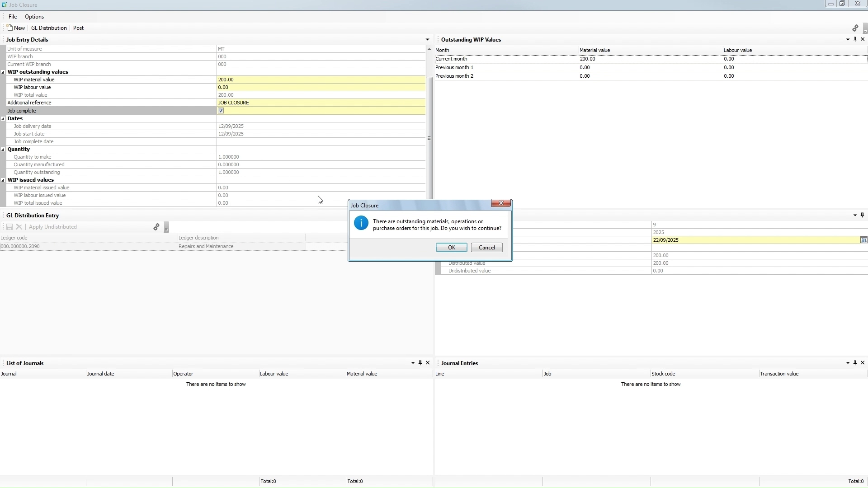Open the Options menu
Viewport: 868px width, 488px height.
pyautogui.click(x=34, y=17)
